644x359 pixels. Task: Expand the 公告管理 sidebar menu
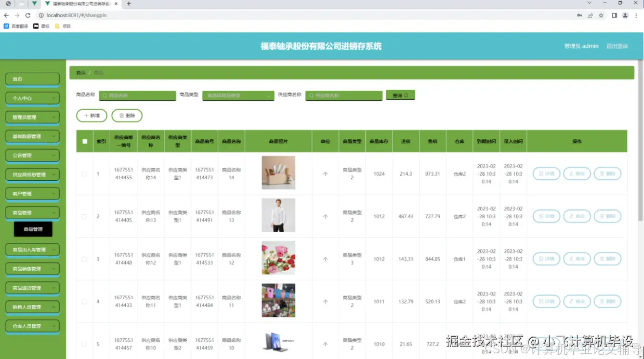tap(32, 155)
